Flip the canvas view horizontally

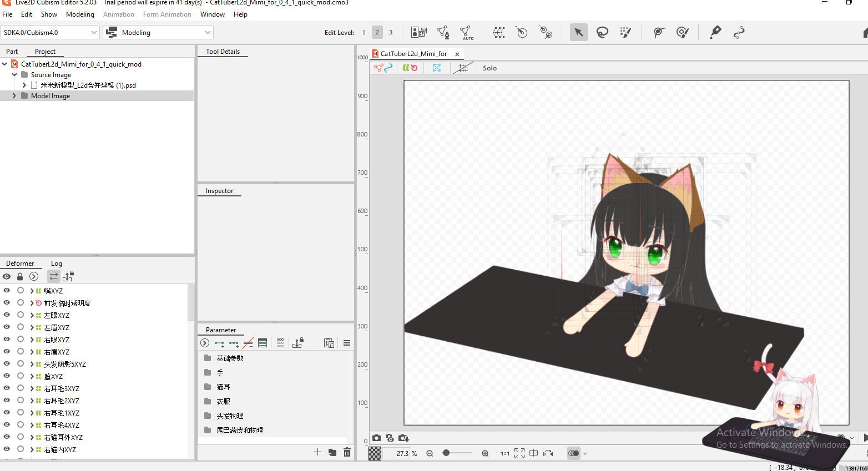point(548,453)
